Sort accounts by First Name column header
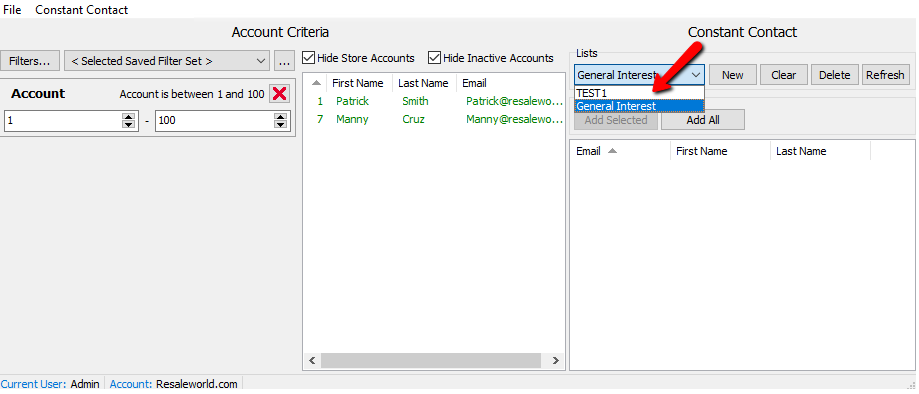This screenshot has height=394, width=919. 358,83
